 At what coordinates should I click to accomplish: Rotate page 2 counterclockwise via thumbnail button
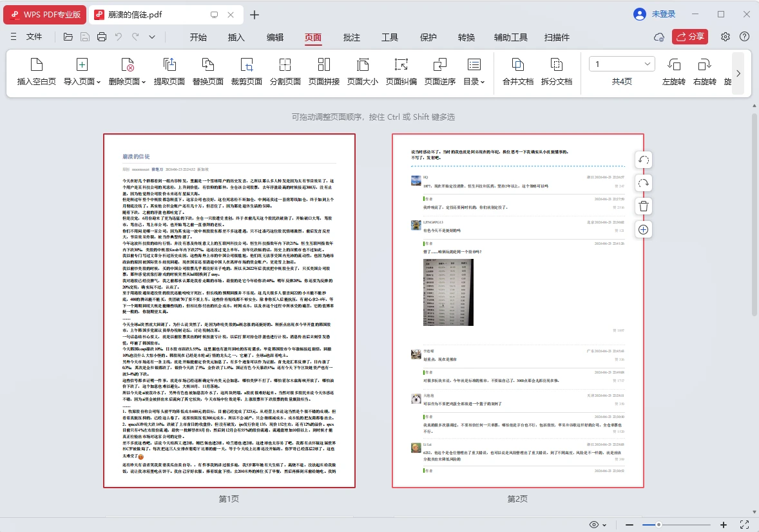[643, 160]
